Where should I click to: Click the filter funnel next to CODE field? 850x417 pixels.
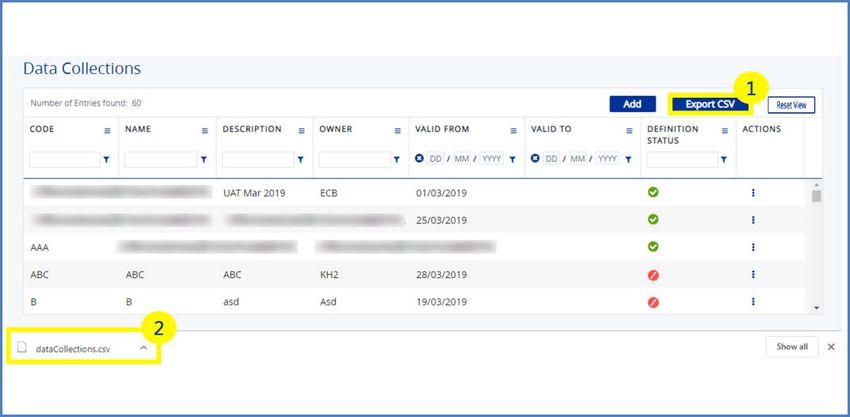tap(106, 159)
